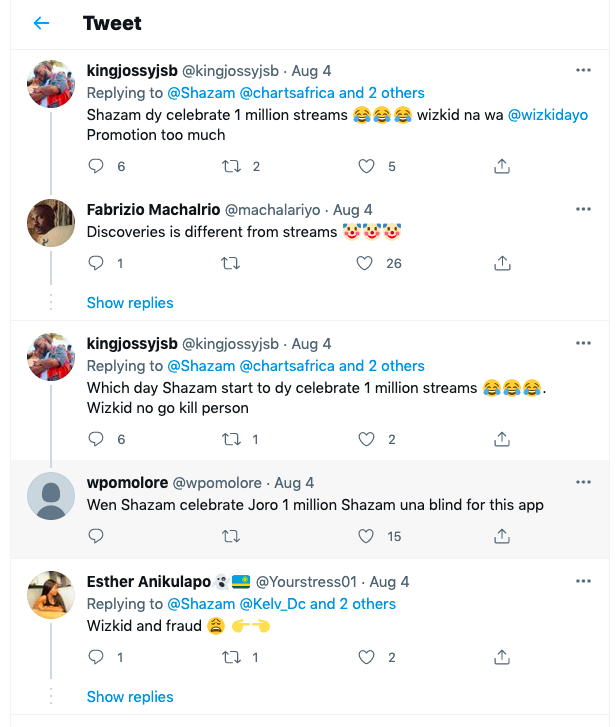Expand Show replies under Esther's tweet
This screenshot has height=727, width=615.
[130, 697]
